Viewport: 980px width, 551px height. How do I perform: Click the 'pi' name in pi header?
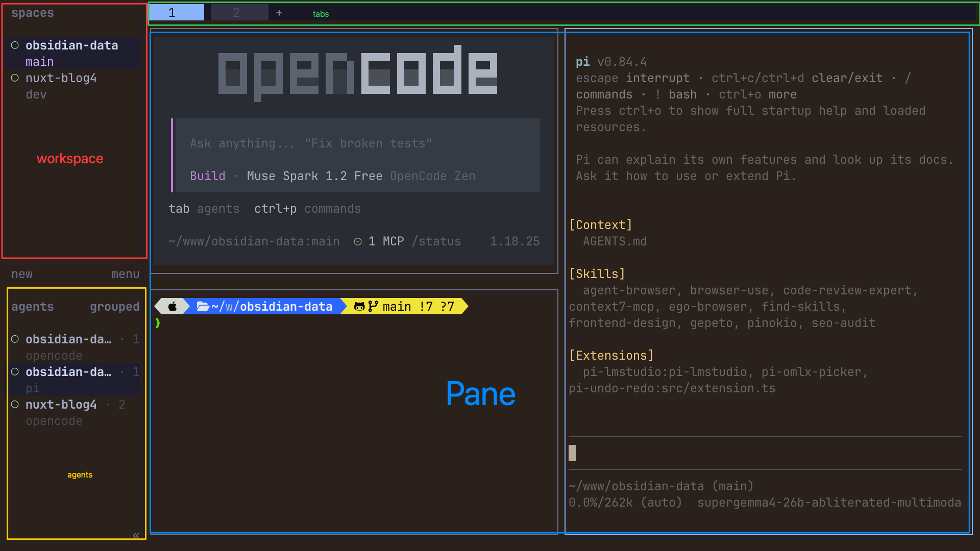tap(583, 62)
